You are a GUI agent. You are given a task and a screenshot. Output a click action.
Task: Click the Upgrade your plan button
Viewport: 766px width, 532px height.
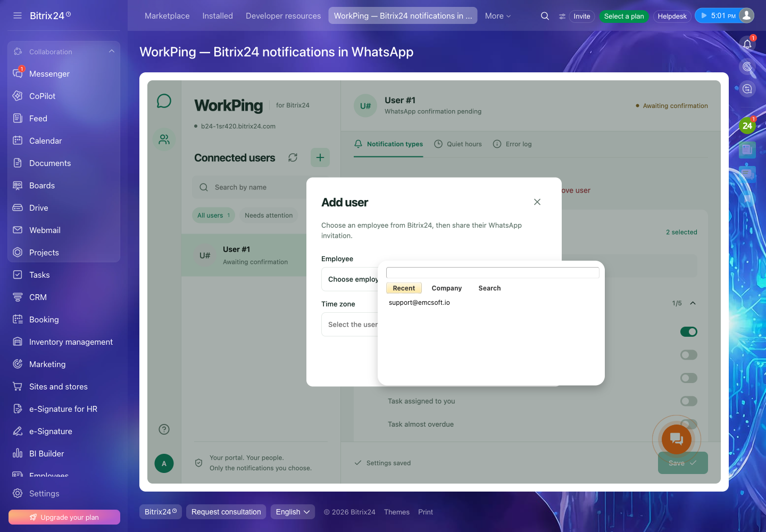coord(64,517)
